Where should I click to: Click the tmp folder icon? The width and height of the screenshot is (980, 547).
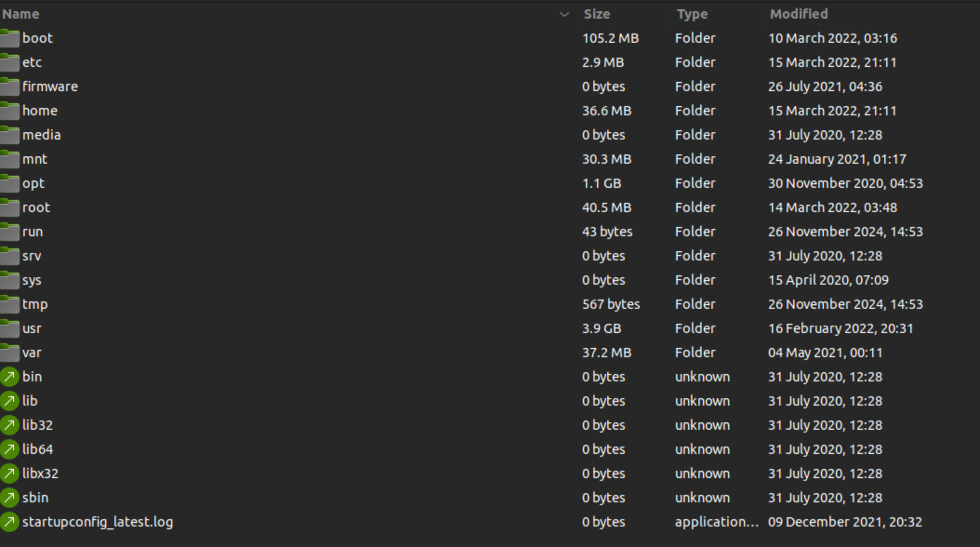point(9,304)
